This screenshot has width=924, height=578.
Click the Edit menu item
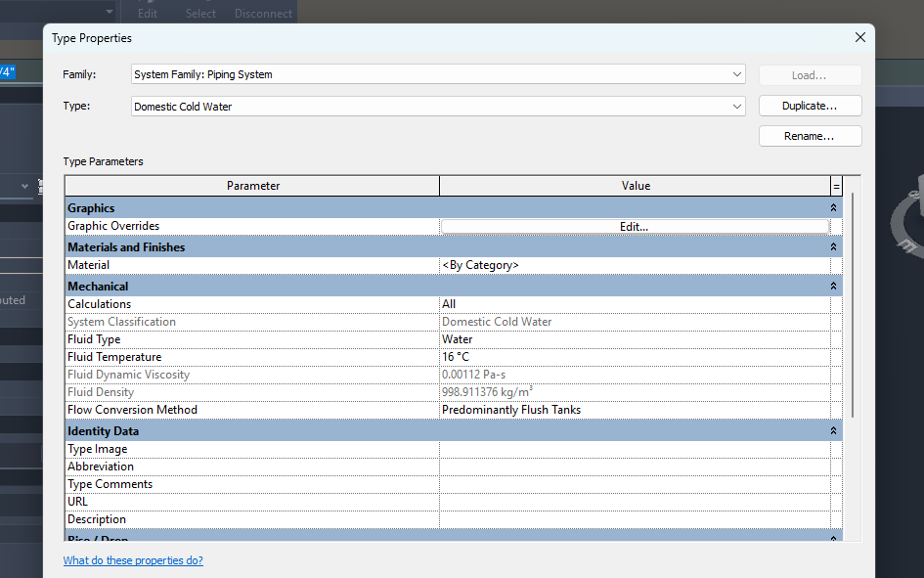coord(146,13)
